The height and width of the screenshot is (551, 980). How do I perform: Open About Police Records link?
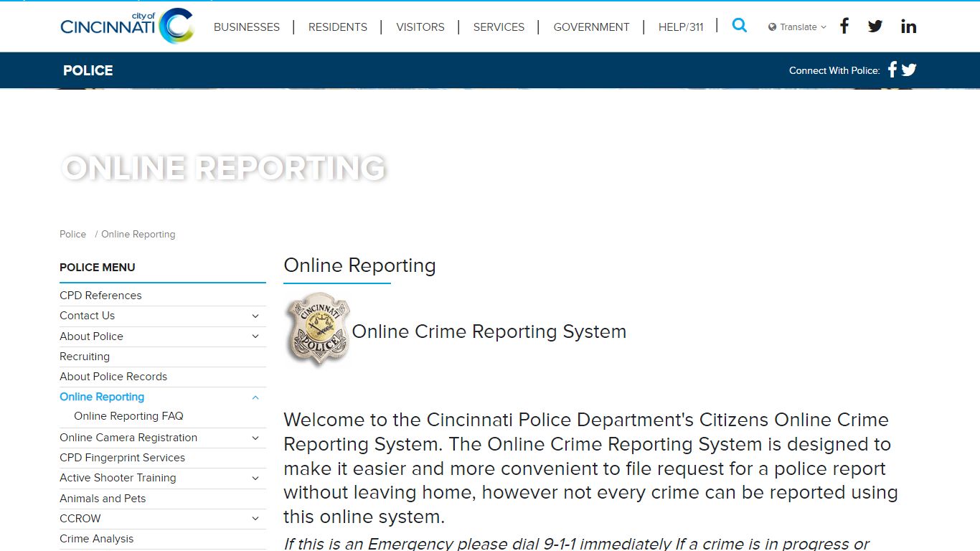113,377
